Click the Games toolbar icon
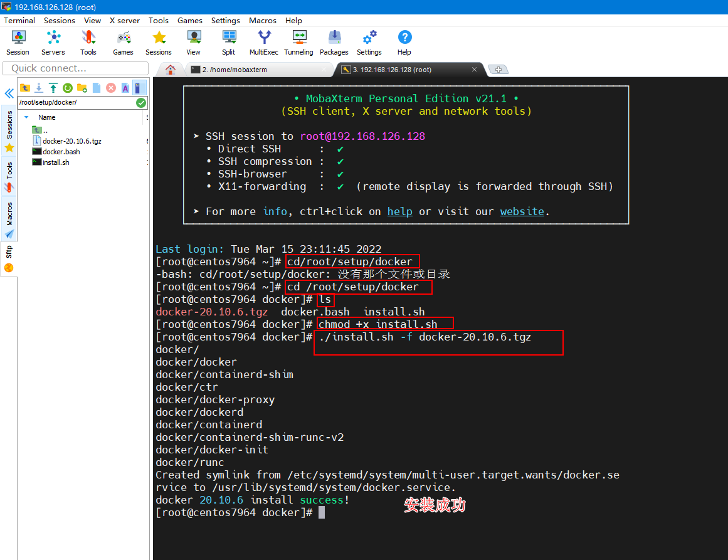Viewport: 728px width, 560px height. [x=123, y=42]
